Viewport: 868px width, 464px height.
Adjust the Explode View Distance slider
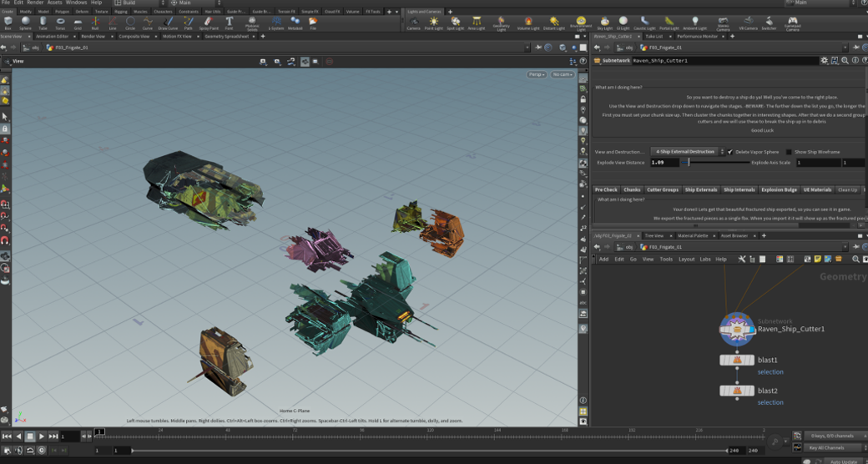click(x=714, y=163)
